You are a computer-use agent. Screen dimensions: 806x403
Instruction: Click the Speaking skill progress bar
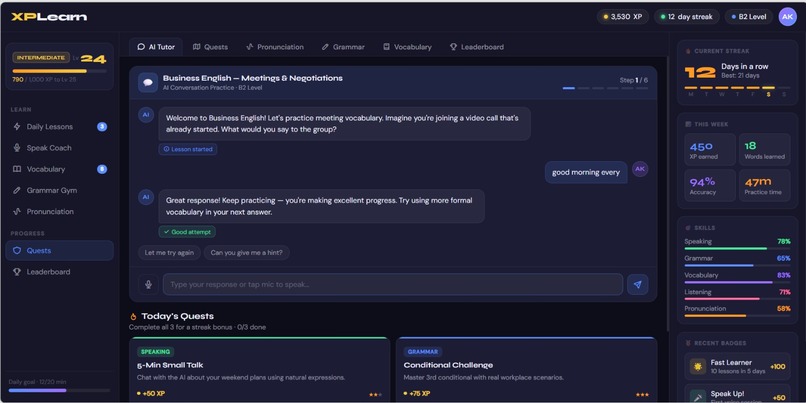(737, 249)
